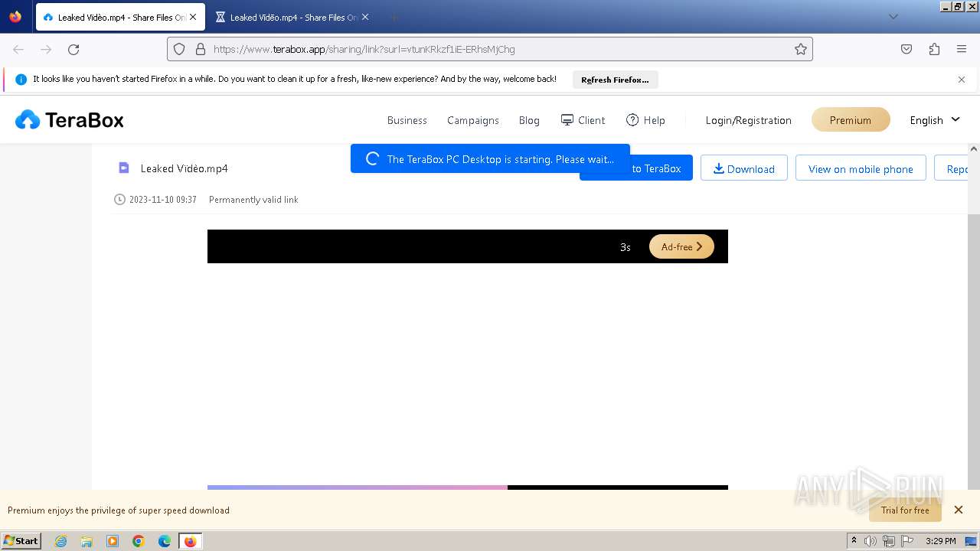
Task: Click the Ad-free button on video
Action: click(681, 246)
